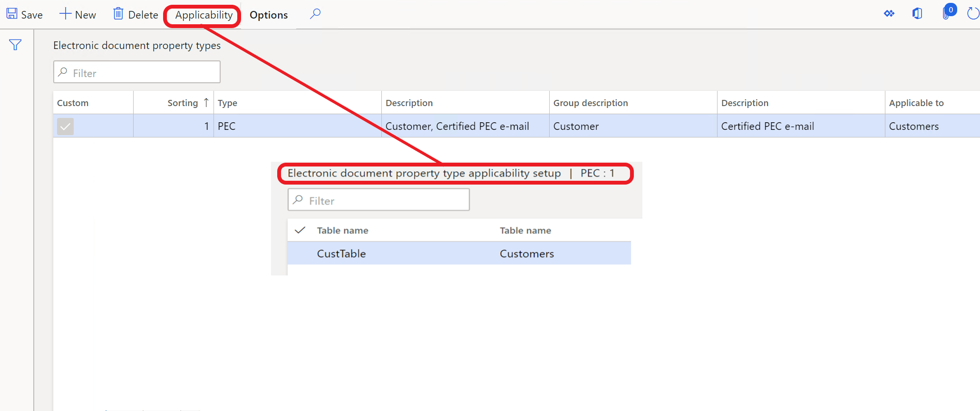Open attachments icon with 0 badge
980x411 pixels.
pyautogui.click(x=949, y=12)
